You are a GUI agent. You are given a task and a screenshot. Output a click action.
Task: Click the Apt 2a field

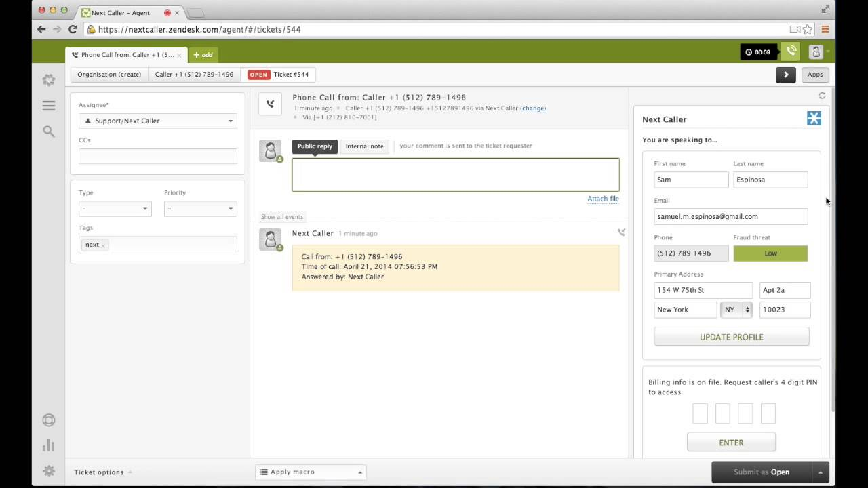pyautogui.click(x=785, y=290)
